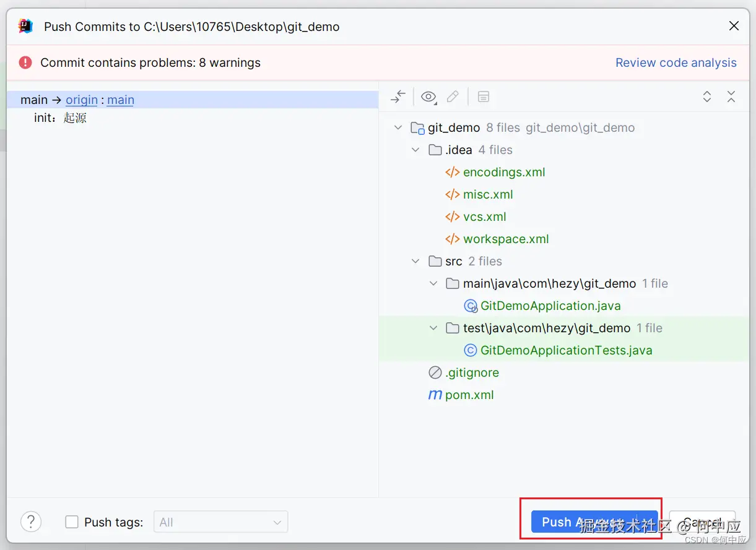The width and height of the screenshot is (756, 550).
Task: Collapse the main\java\com\hezy\git_demo folder
Action: click(x=433, y=283)
